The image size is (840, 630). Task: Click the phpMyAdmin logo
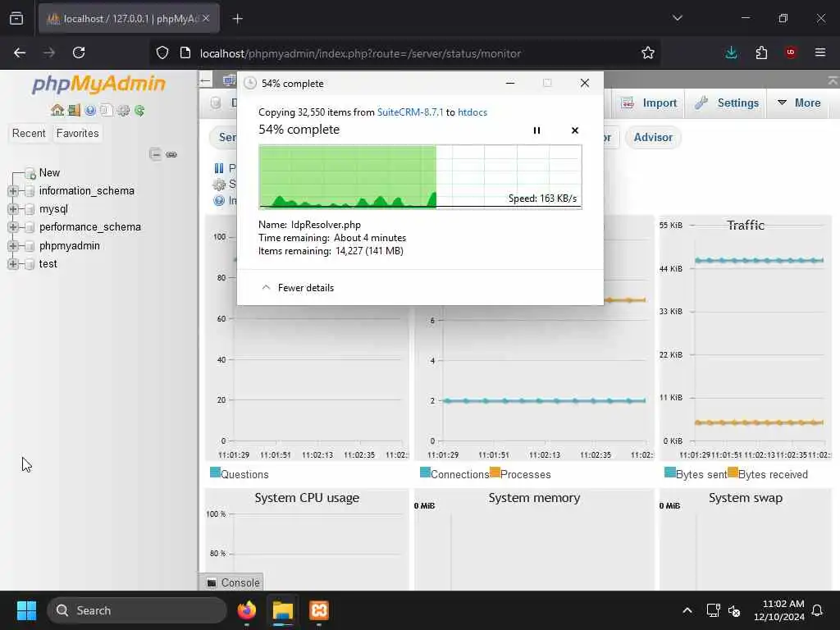[98, 84]
